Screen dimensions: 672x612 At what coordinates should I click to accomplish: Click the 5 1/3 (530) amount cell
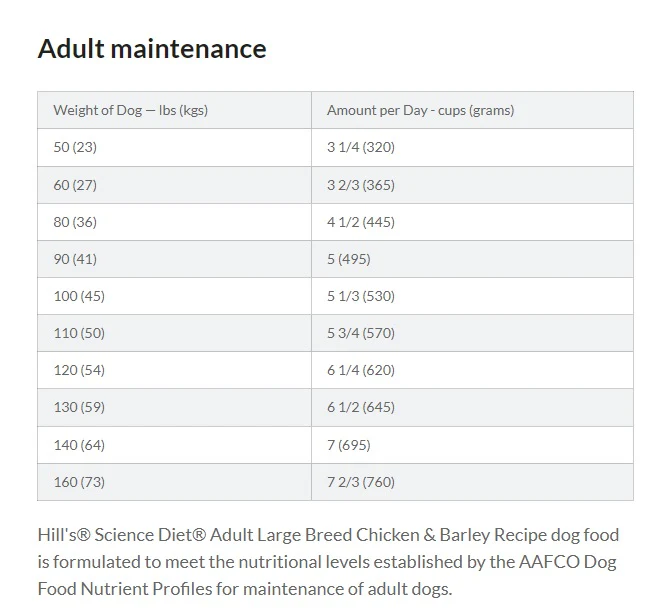coord(472,296)
